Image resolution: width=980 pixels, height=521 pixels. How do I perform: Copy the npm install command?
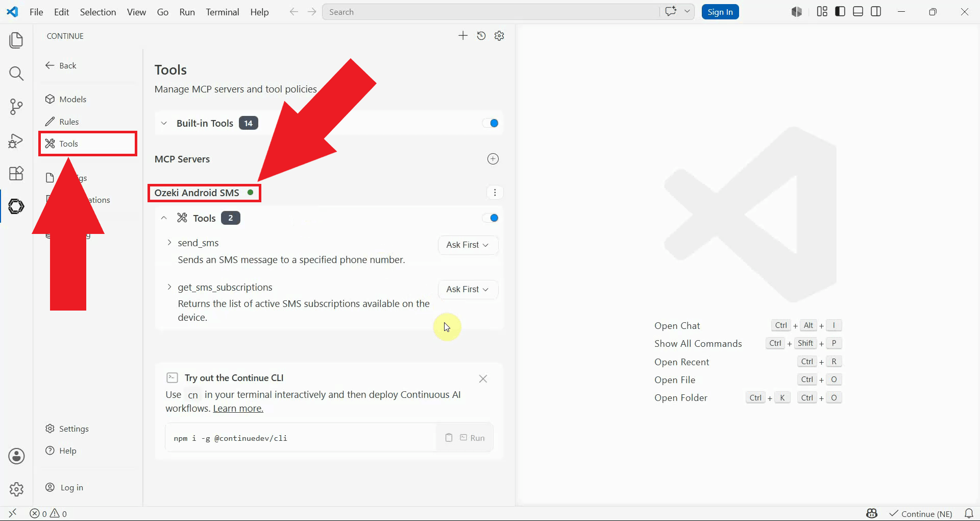(x=449, y=438)
